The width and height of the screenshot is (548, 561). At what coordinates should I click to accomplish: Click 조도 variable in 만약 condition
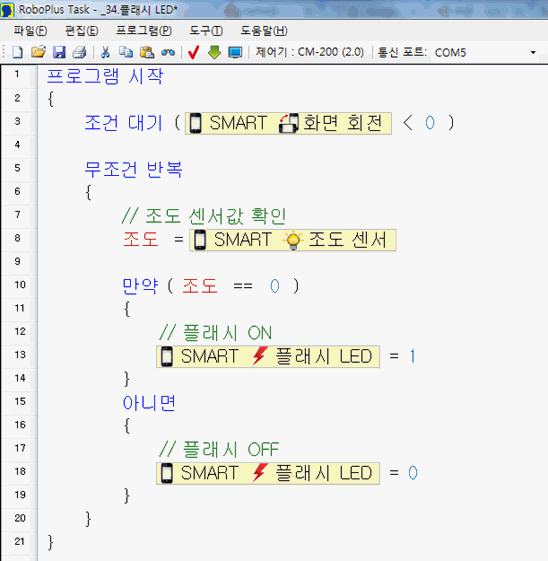click(x=200, y=286)
